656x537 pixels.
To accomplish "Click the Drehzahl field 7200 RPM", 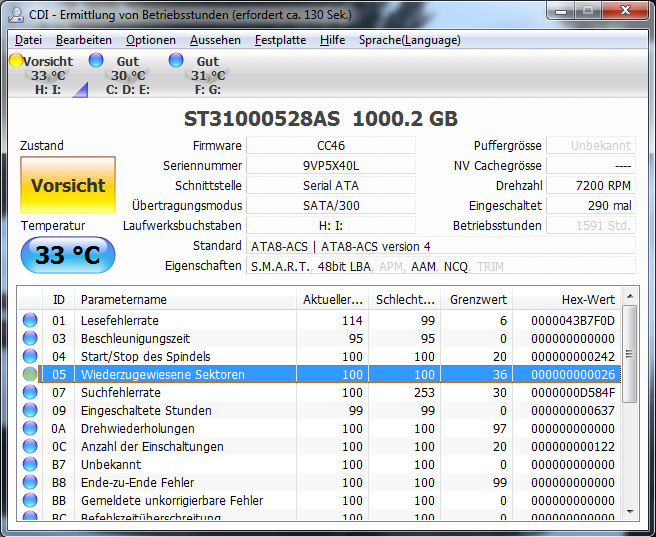I will point(591,185).
